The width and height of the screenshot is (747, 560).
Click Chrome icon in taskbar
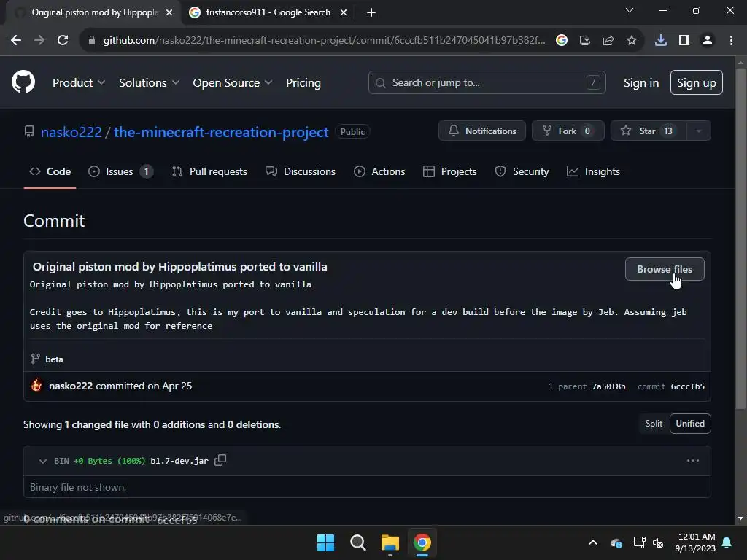[422, 542]
